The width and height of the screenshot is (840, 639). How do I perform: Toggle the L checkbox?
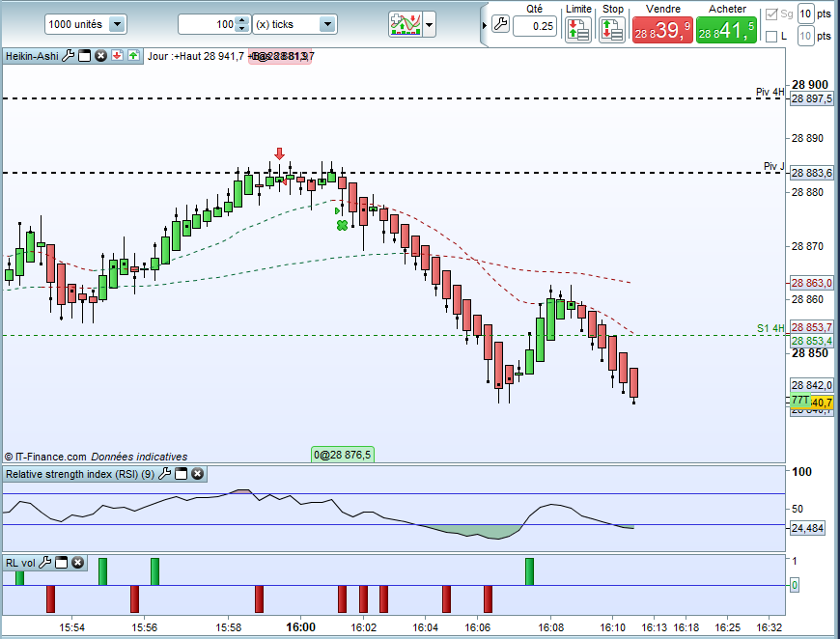pos(771,37)
